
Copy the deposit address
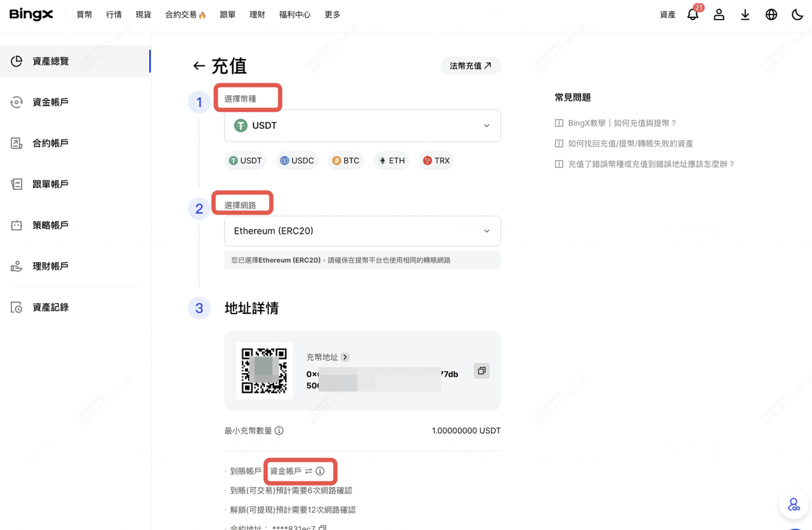tap(481, 371)
